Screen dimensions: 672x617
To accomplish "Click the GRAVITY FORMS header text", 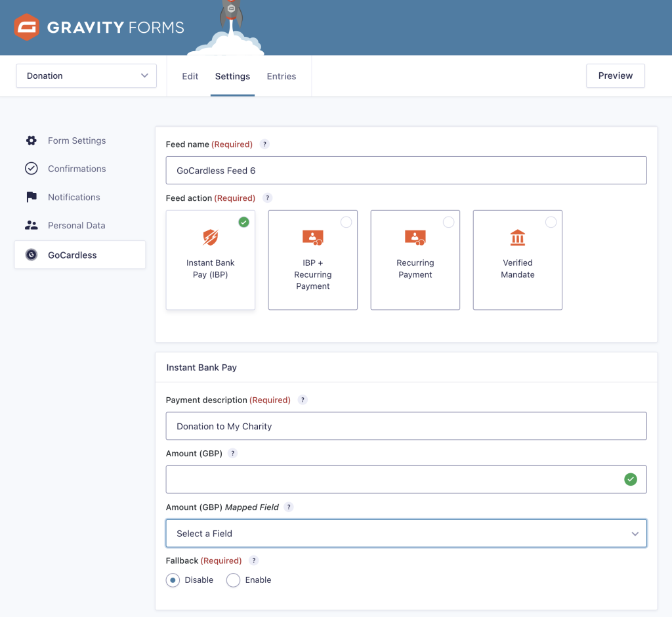I will [x=115, y=28].
